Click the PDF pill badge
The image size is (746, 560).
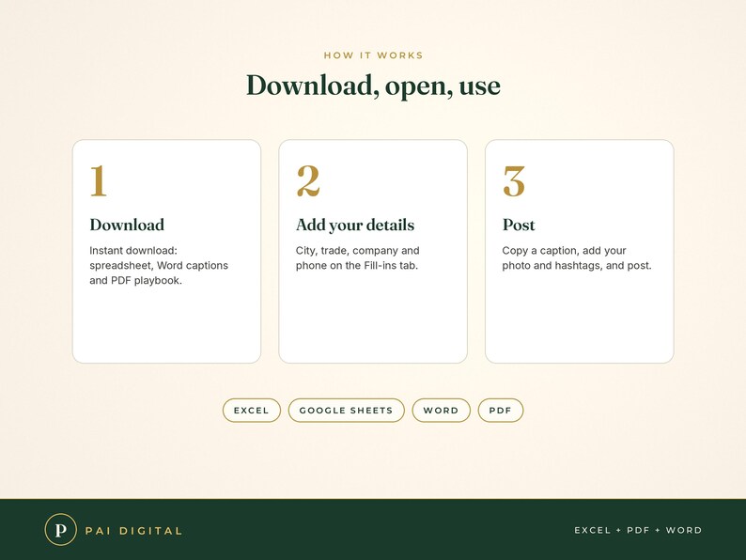click(501, 410)
